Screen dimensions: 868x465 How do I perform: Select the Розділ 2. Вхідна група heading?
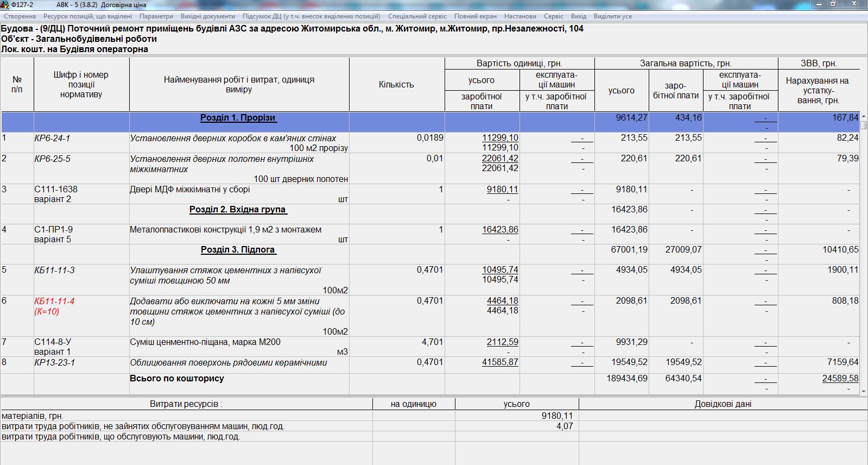237,210
